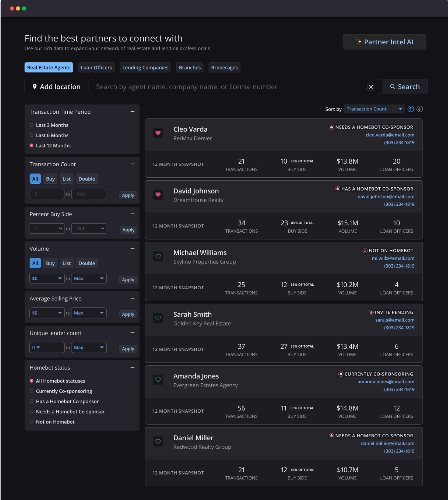Unfavorite Cleo Varda using heart icon
The height and width of the screenshot is (500, 448).
(x=158, y=133)
